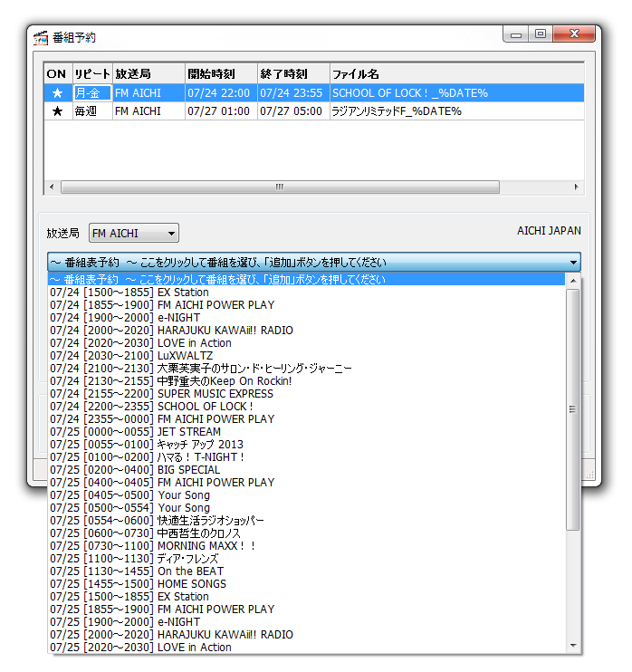
Task: Select 07/25 [0200~0400] BIG SPECIAL
Action: coord(306,470)
